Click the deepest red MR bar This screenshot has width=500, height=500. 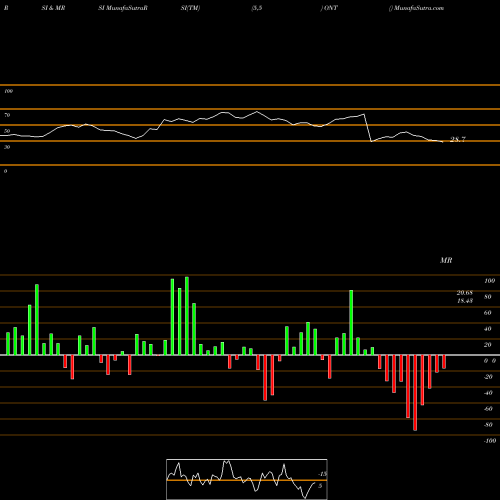click(x=415, y=393)
